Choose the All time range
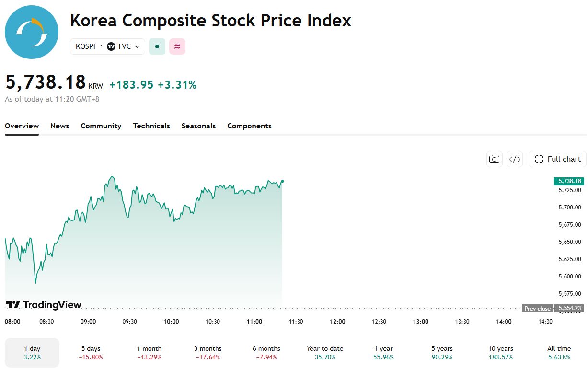Image resolution: width=588 pixels, height=370 pixels. pos(559,353)
